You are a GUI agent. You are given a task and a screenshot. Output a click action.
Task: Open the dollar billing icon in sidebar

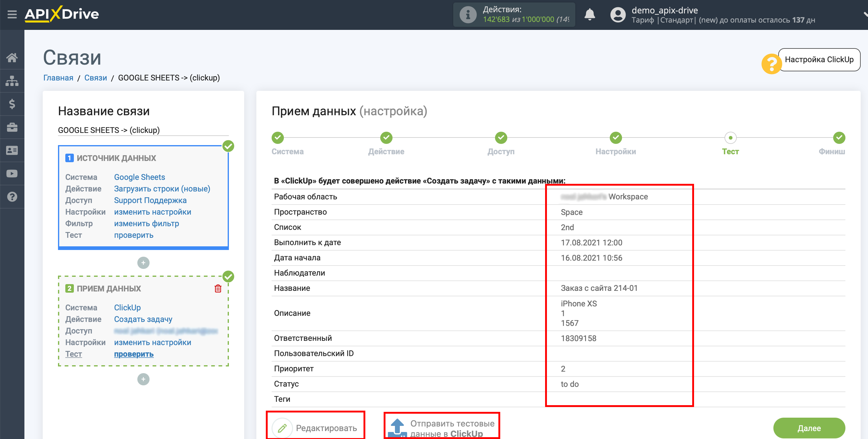(12, 104)
